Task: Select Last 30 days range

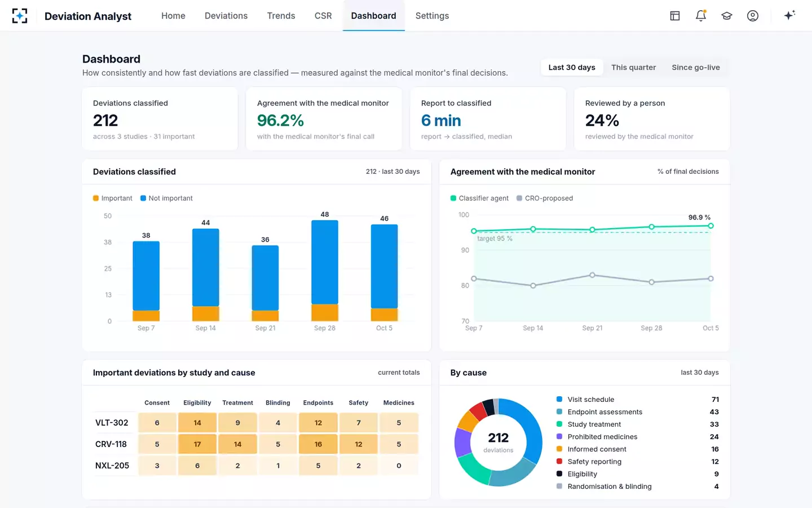Action: tap(572, 67)
